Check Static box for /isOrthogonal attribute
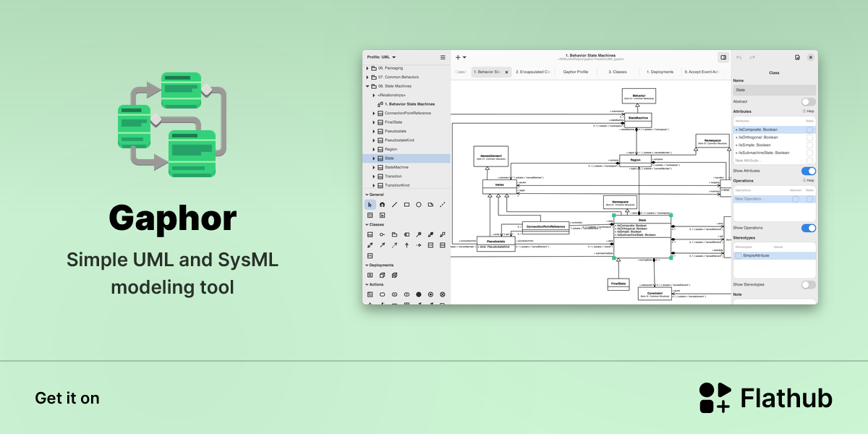868x434 pixels. 810,137
